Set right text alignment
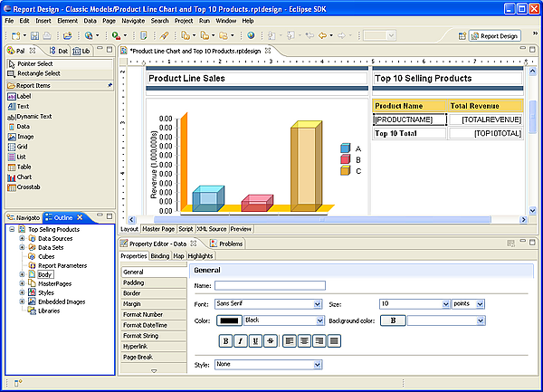The width and height of the screenshot is (543, 392). point(319,341)
